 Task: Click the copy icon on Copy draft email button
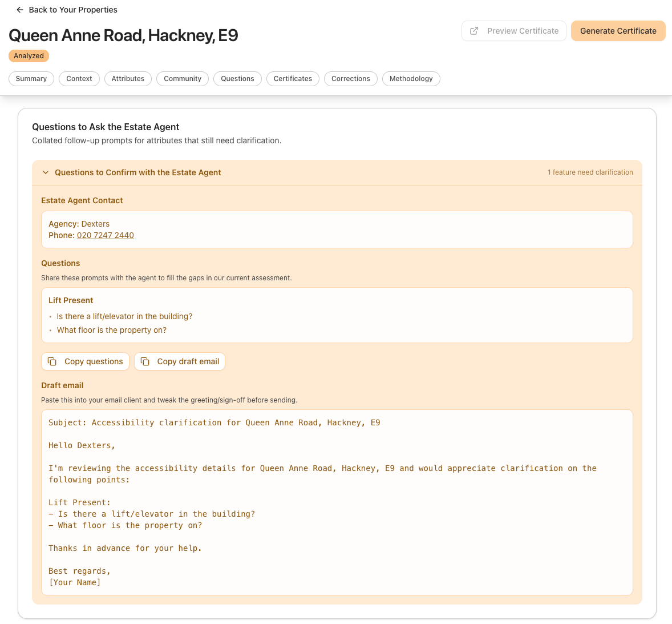pos(145,361)
